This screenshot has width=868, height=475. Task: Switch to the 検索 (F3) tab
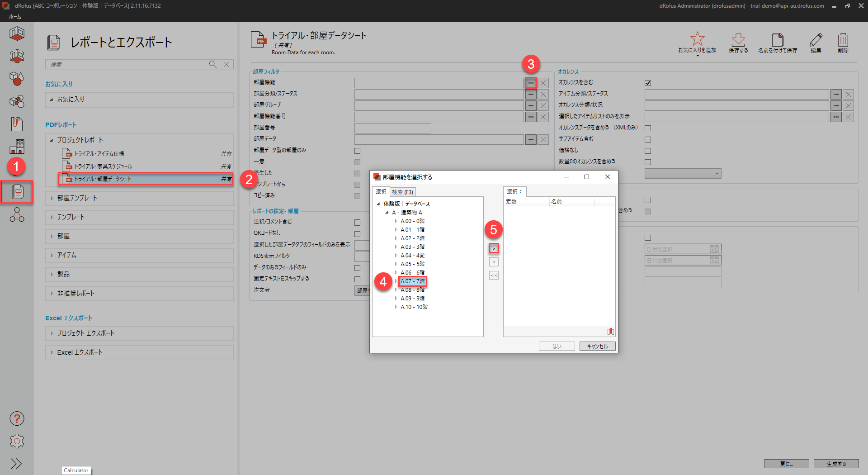coord(402,192)
